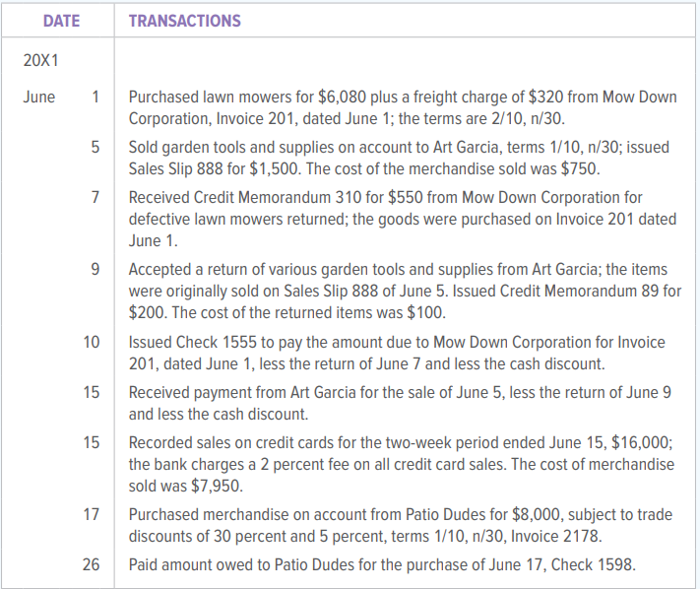Click the Check 1555 payment transaction

click(x=397, y=353)
